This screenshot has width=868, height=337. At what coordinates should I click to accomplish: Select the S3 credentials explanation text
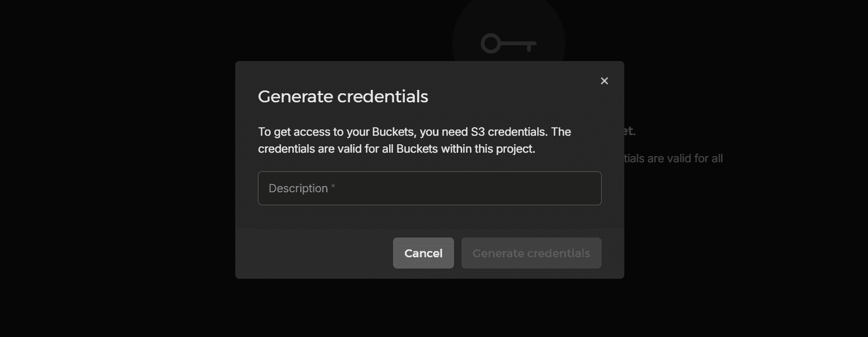tap(414, 140)
